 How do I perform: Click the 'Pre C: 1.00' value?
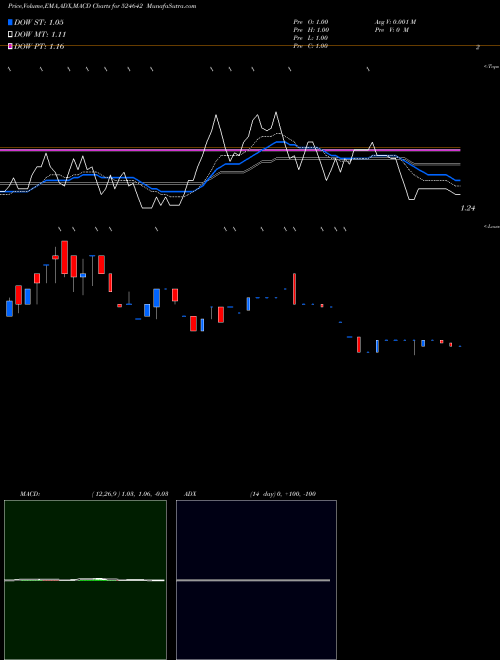(311, 46)
